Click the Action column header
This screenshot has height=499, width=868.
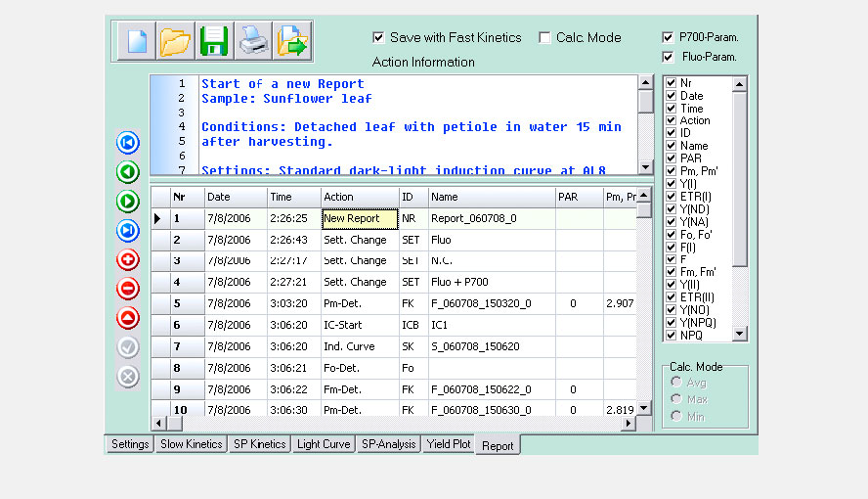point(360,197)
